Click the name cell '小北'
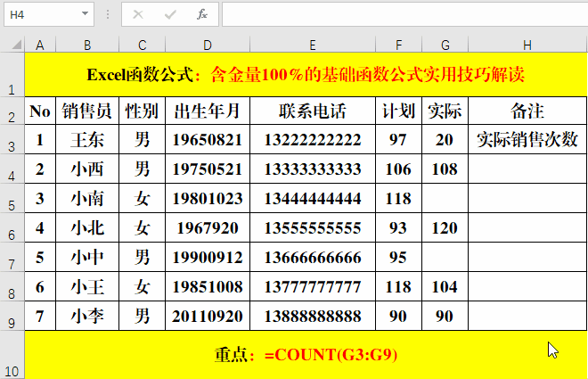The width and height of the screenshot is (588, 379). [87, 227]
